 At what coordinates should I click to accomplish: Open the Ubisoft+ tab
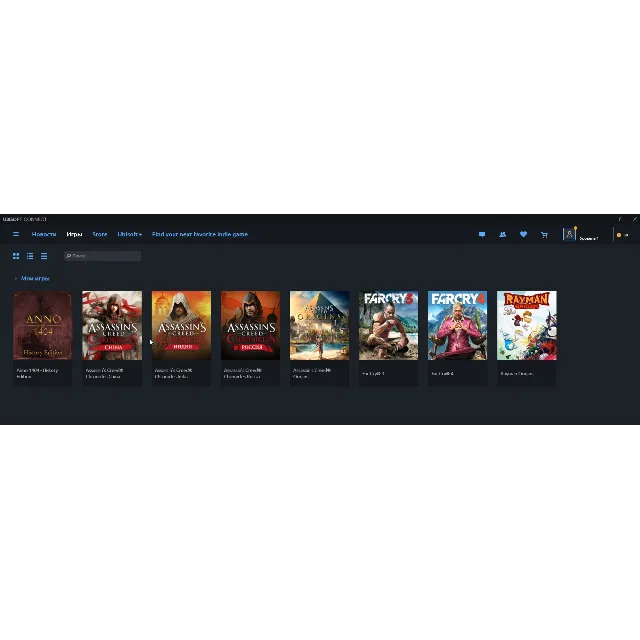[x=129, y=234]
